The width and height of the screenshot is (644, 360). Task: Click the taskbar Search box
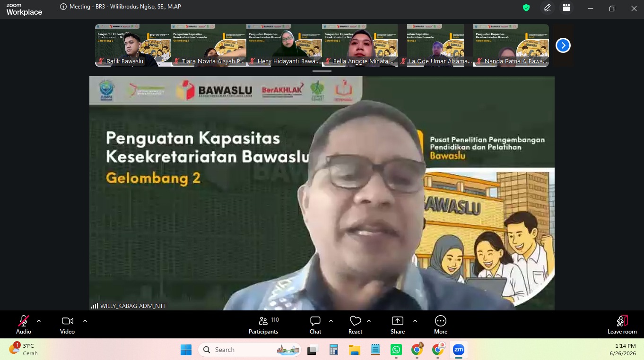pyautogui.click(x=250, y=350)
